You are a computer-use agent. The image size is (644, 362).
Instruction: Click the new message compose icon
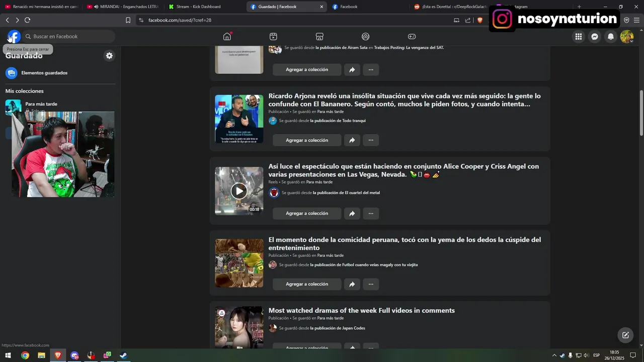[x=625, y=335]
